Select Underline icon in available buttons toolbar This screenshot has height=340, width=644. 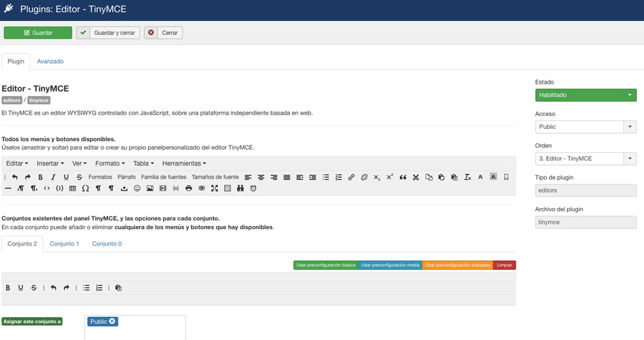tap(66, 177)
